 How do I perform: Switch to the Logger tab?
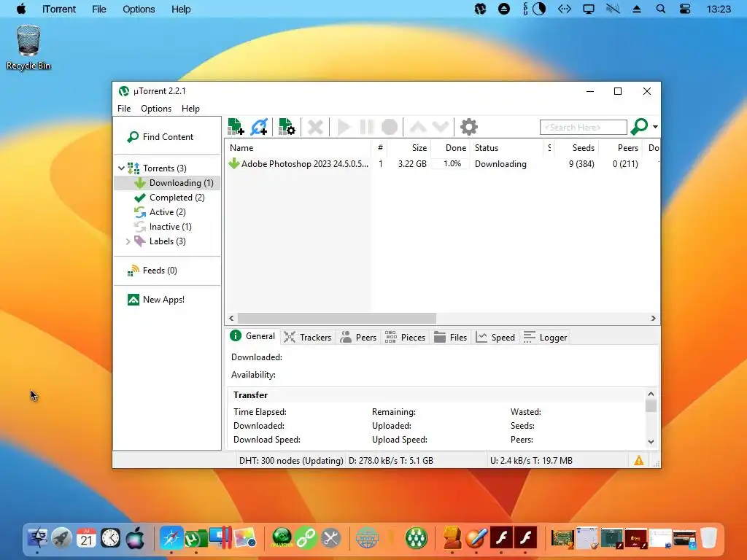546,337
